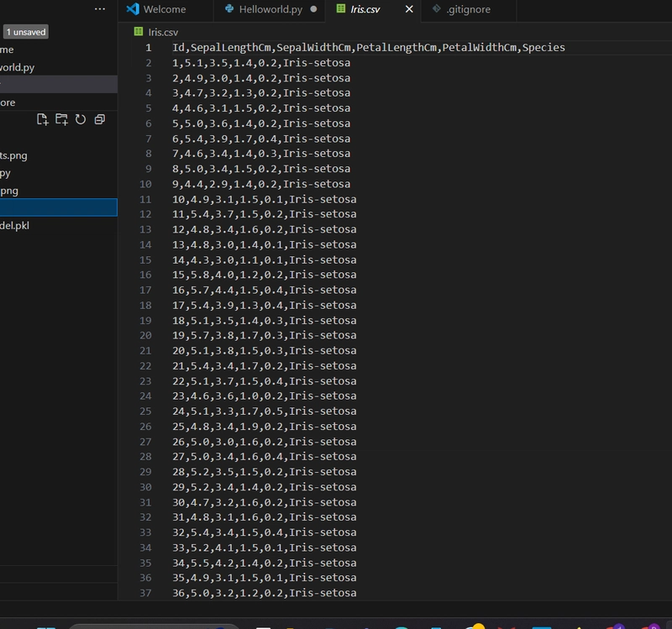672x629 pixels.
Task: Click row '34,5.5,4.2,1.4,0.2,Iris-setosa'
Action: tap(265, 563)
